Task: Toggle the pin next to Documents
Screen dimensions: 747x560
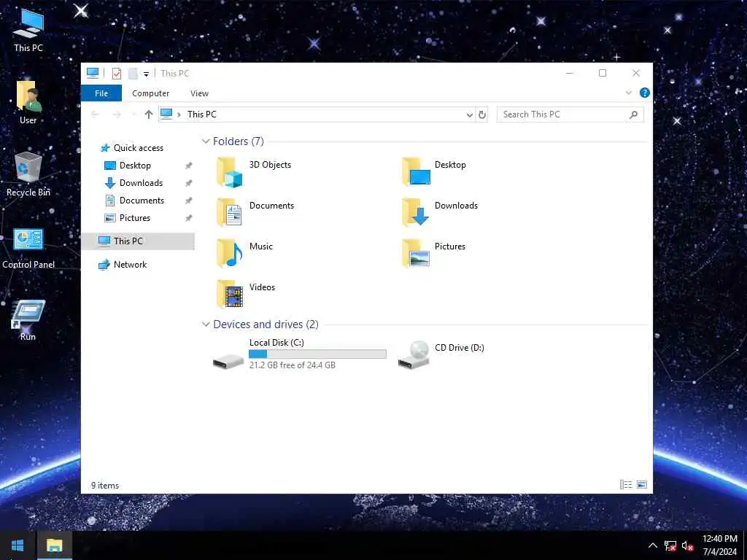Action: pos(189,201)
